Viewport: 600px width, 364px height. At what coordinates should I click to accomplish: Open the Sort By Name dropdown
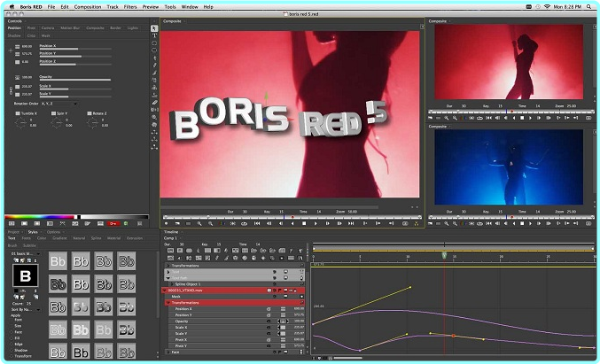(x=25, y=309)
